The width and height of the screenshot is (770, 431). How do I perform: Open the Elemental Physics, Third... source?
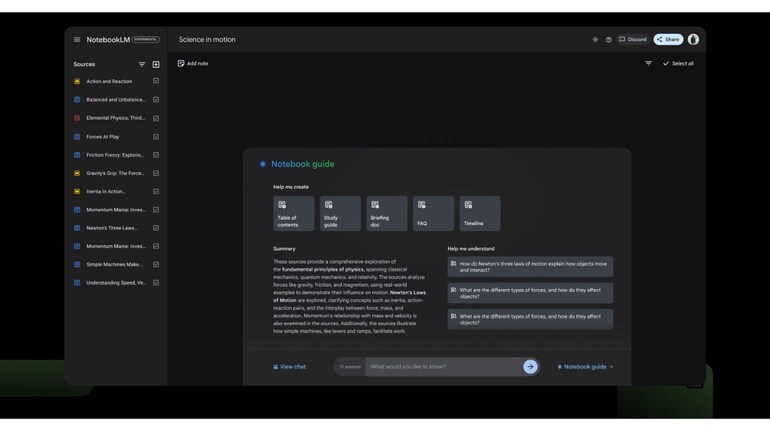115,118
